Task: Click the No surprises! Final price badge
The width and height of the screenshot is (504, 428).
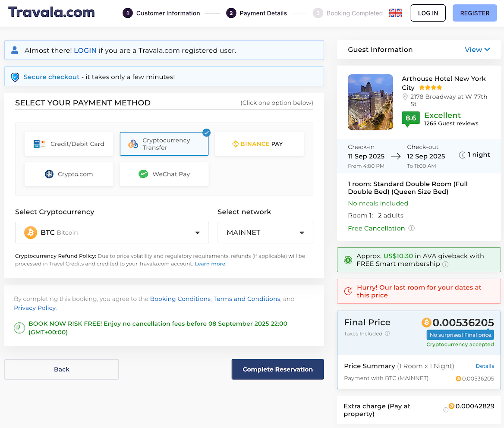Action: click(460, 335)
